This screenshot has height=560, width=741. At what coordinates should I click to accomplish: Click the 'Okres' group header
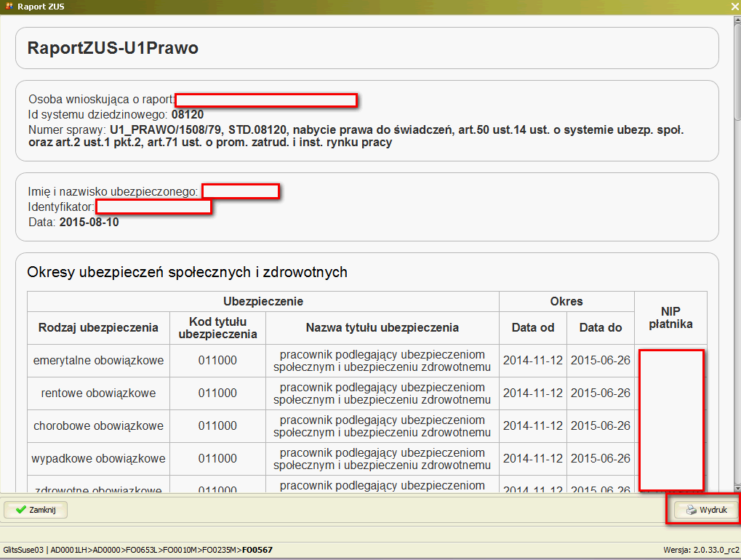(x=566, y=302)
